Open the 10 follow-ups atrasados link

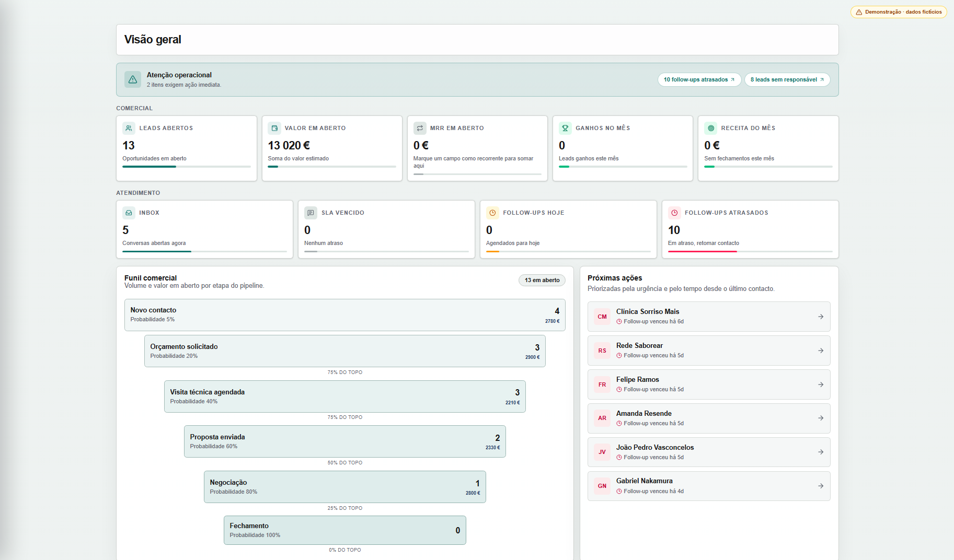[x=699, y=79]
